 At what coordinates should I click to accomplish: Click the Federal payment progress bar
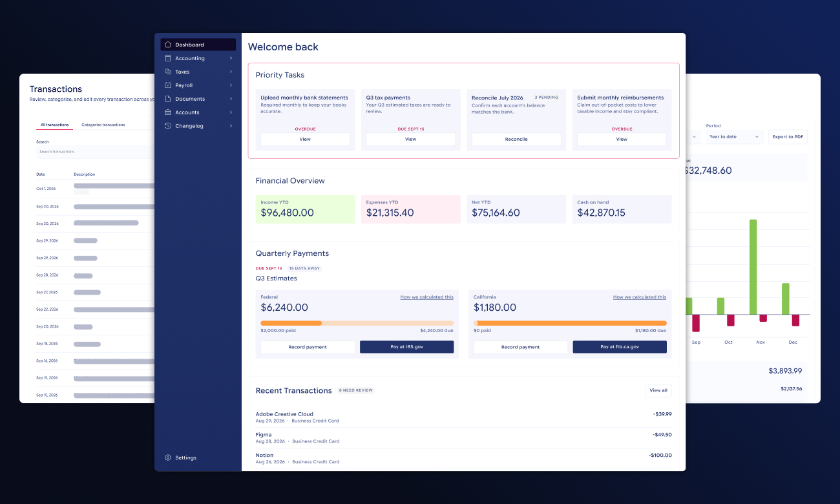[357, 323]
